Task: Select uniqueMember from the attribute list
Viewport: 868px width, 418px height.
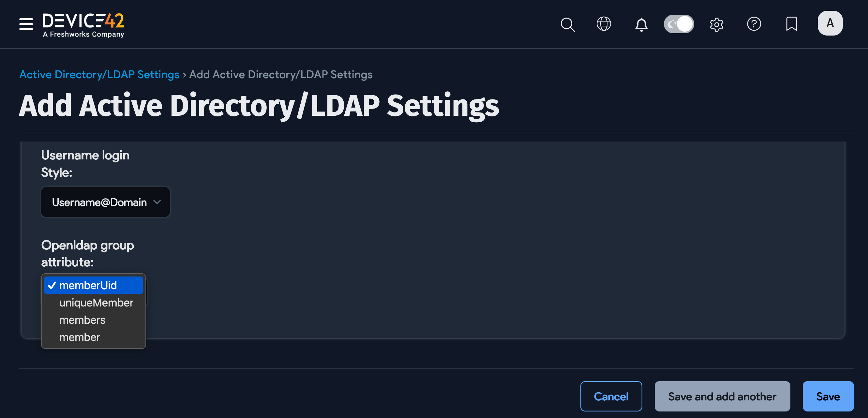Action: pyautogui.click(x=96, y=303)
